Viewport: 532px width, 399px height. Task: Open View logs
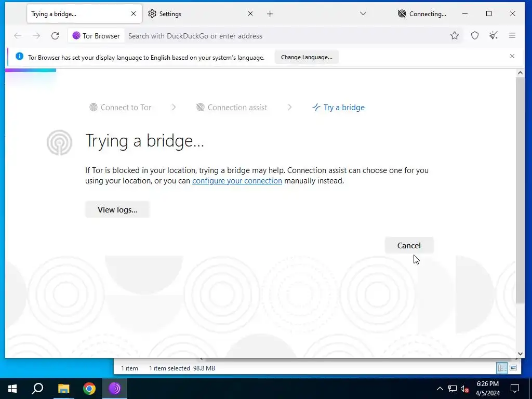click(117, 210)
